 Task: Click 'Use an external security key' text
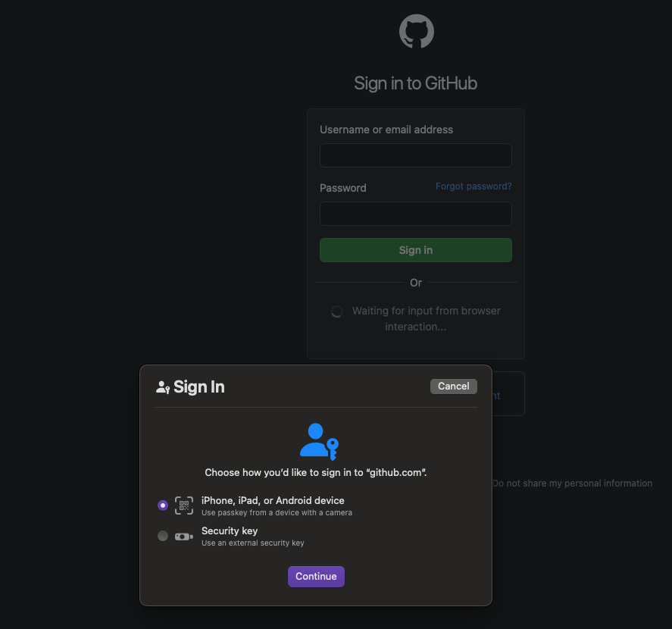click(x=253, y=543)
